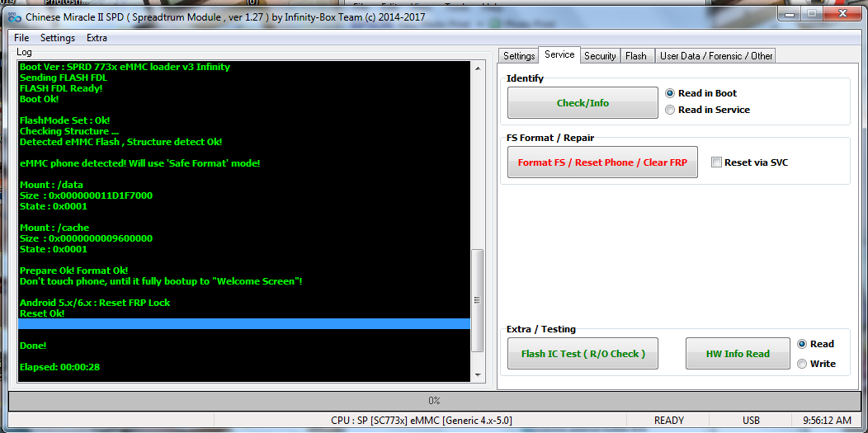
Task: Click the Don't touch phone warning line
Action: click(x=161, y=281)
